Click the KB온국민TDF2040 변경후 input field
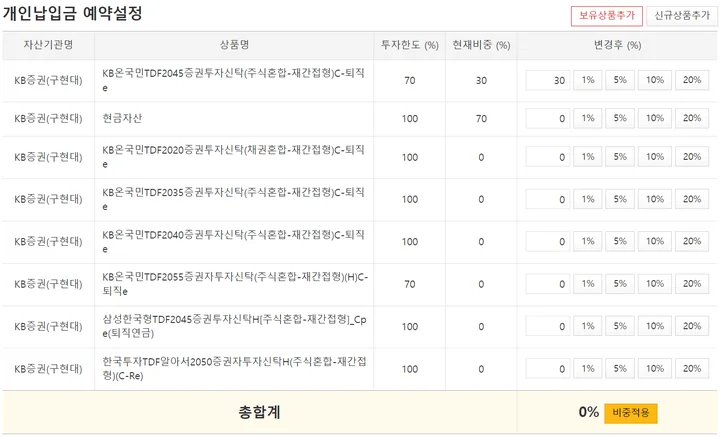The height and width of the screenshot is (437, 720). (548, 241)
